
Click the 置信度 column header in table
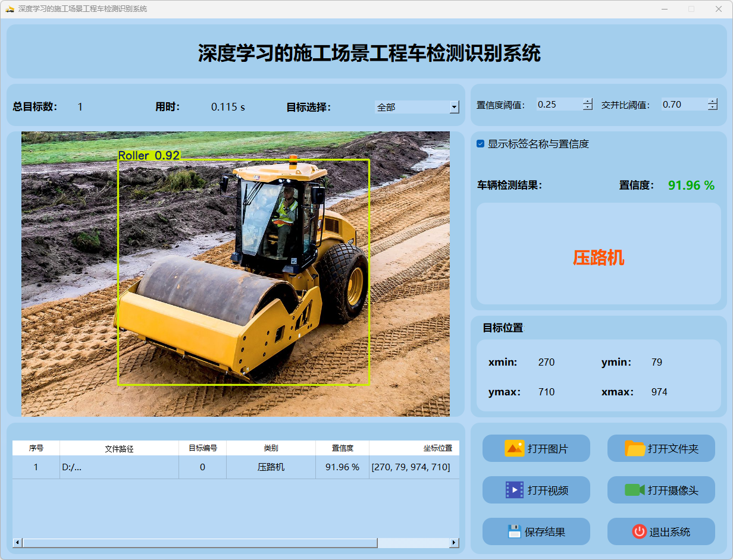click(342, 448)
